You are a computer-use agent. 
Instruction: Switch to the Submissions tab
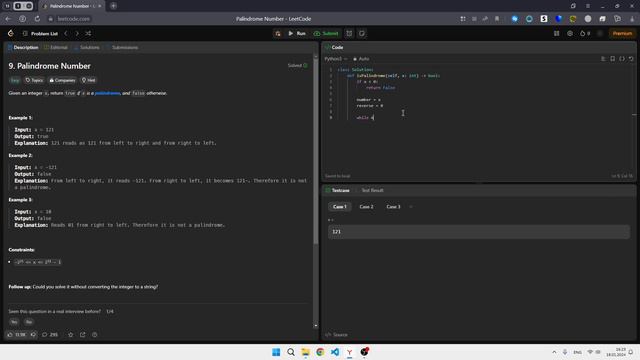tap(122, 47)
